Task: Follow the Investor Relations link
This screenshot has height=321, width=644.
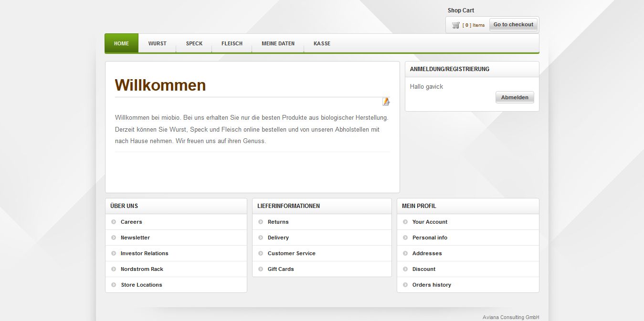Action: [145, 253]
